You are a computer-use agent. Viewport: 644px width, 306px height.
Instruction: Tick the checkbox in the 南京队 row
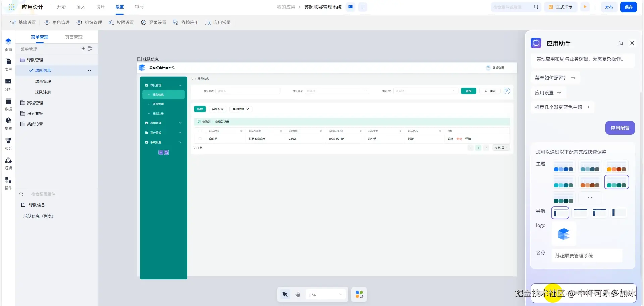[200, 139]
